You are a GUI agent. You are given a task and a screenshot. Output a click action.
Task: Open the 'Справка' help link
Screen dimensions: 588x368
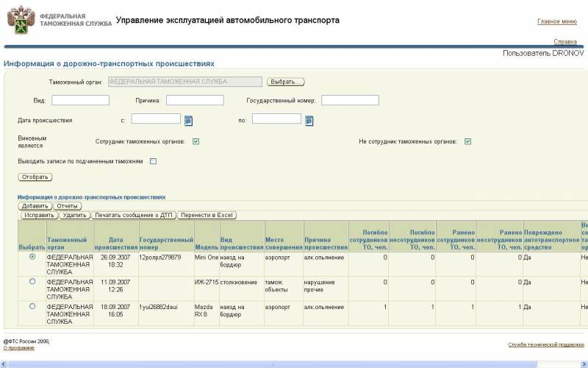(565, 42)
